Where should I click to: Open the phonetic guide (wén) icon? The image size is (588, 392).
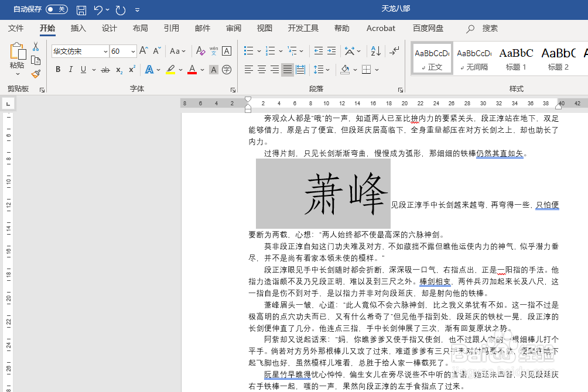tap(214, 50)
